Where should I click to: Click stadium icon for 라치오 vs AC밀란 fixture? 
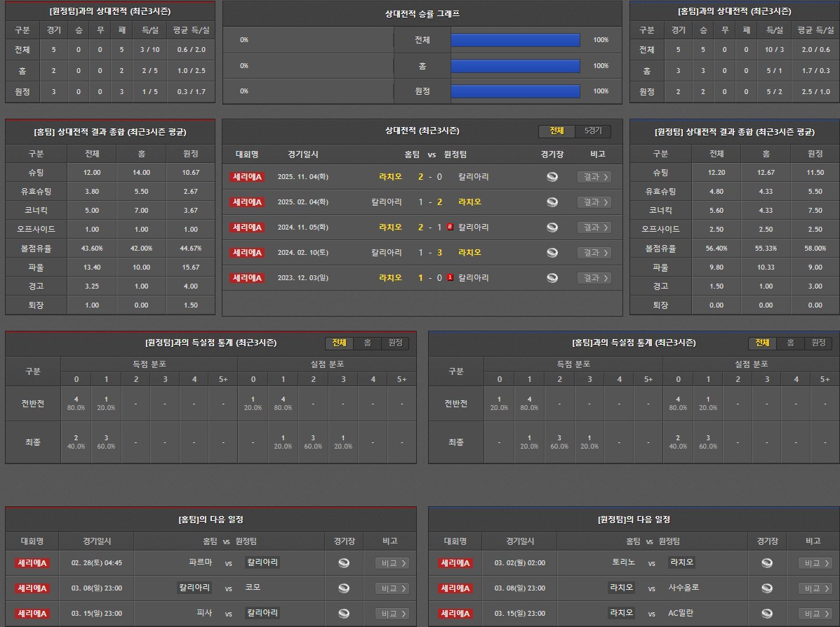[767, 614]
